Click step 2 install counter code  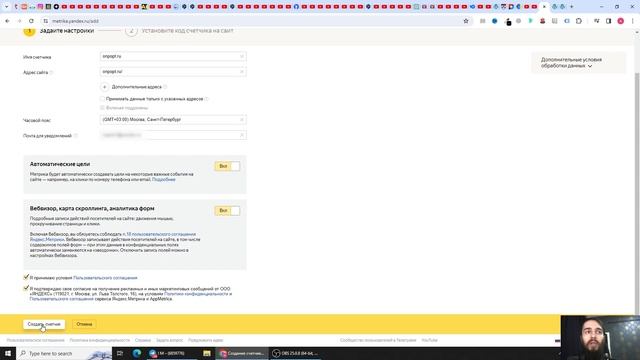tap(180, 31)
